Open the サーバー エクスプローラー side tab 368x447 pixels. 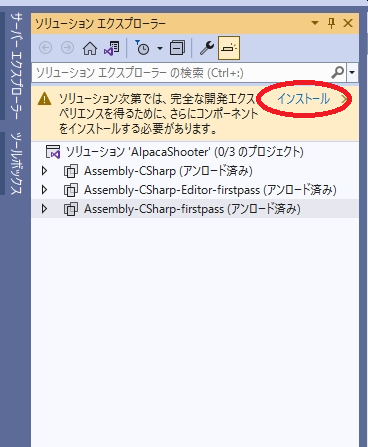pyautogui.click(x=16, y=66)
